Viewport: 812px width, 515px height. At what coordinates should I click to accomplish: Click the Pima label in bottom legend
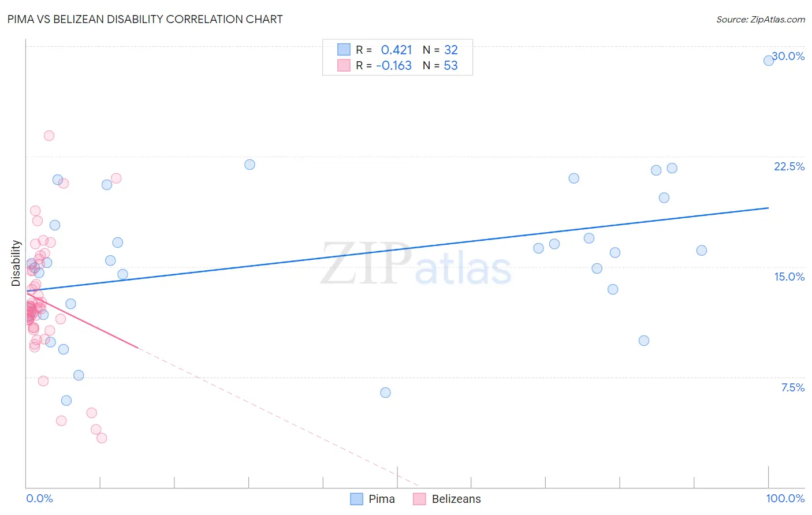[x=382, y=499]
